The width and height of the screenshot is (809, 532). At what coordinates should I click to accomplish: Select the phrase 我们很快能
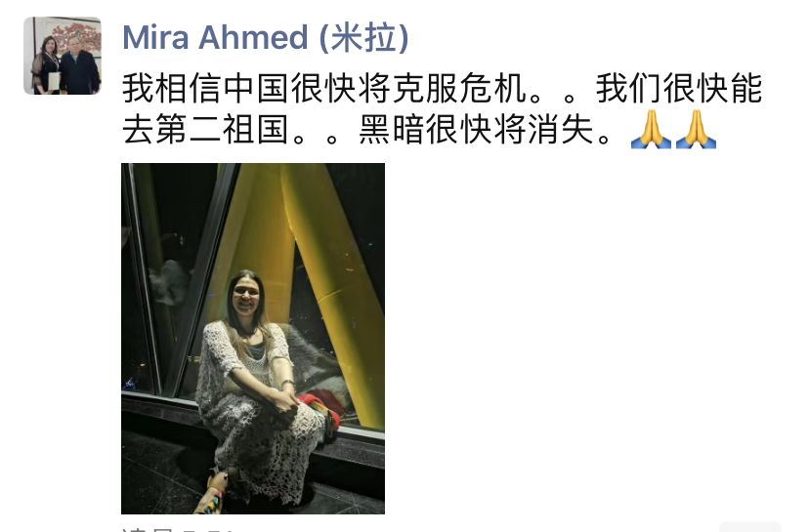coord(679,89)
